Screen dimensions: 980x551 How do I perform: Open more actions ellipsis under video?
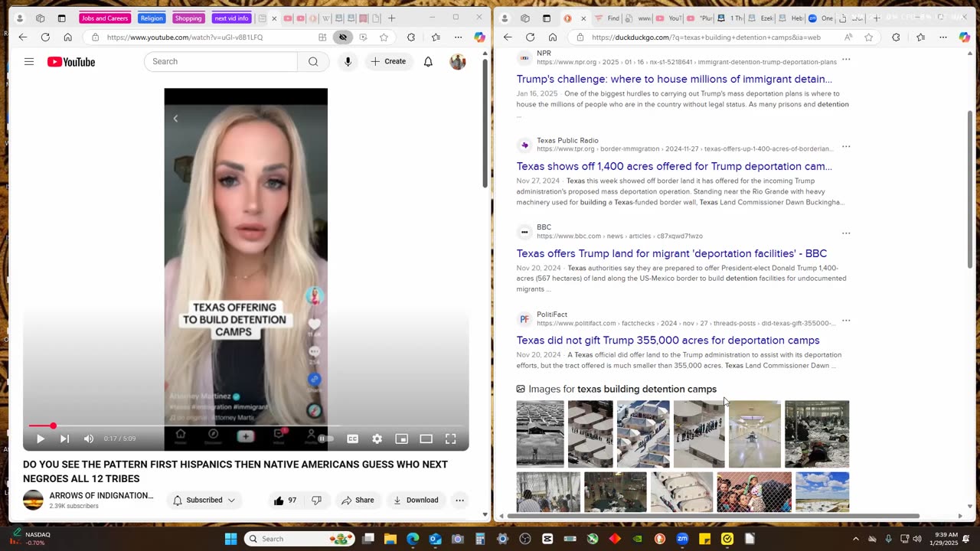459,500
